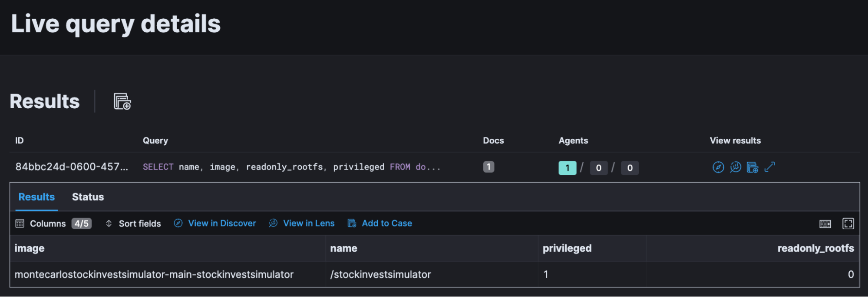The height and width of the screenshot is (297, 868).
Task: Click the readonly_rootfs column header
Action: coord(815,248)
